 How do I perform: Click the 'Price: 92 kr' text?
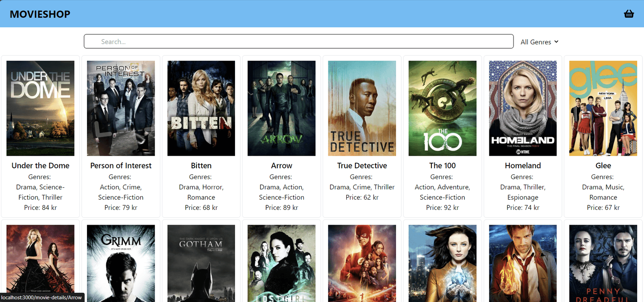click(x=442, y=208)
